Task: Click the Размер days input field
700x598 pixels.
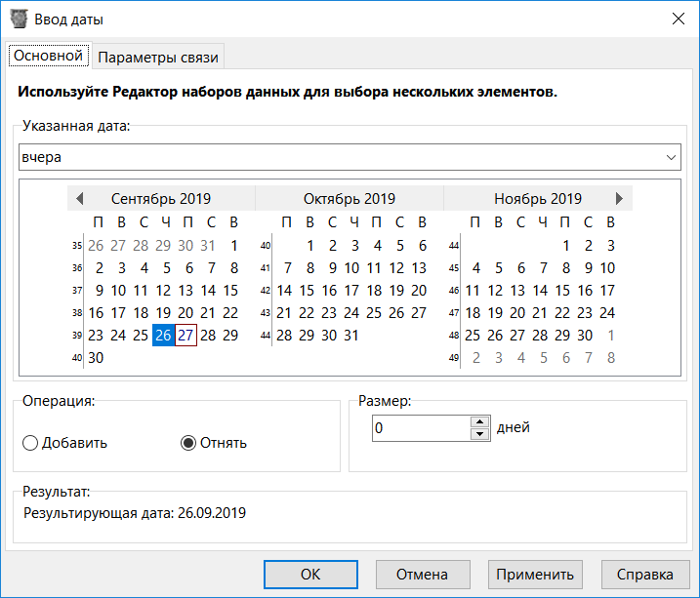Action: point(421,428)
